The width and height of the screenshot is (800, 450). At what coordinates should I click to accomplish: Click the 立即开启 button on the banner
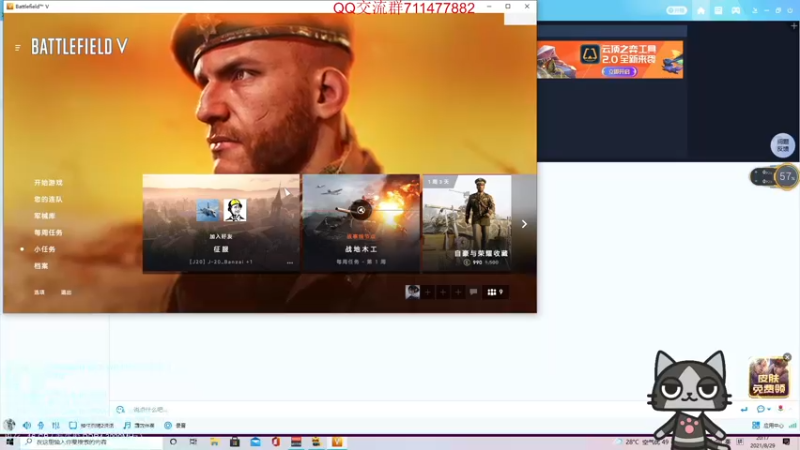coord(619,72)
